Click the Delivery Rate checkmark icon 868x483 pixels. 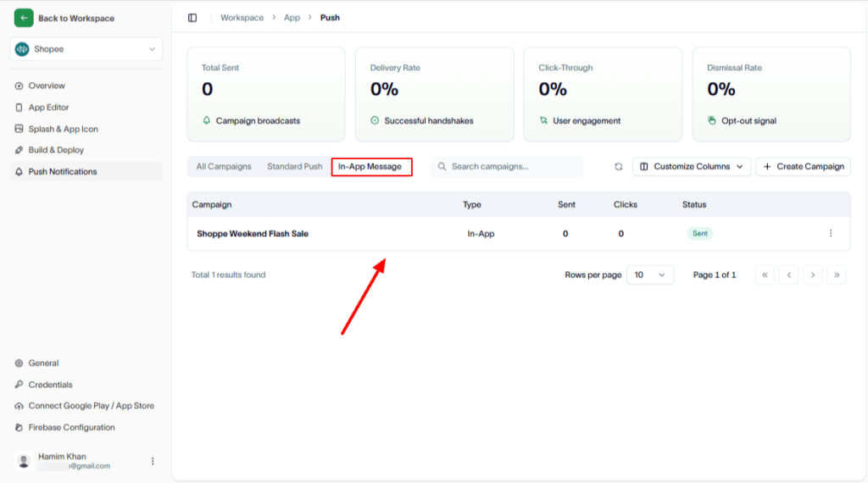pyautogui.click(x=375, y=120)
